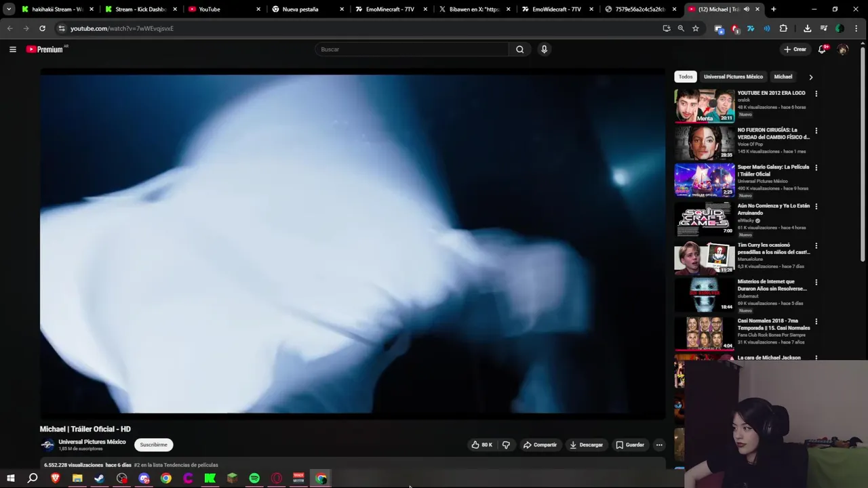Open Spotify from the taskbar
The width and height of the screenshot is (868, 488).
click(x=254, y=479)
